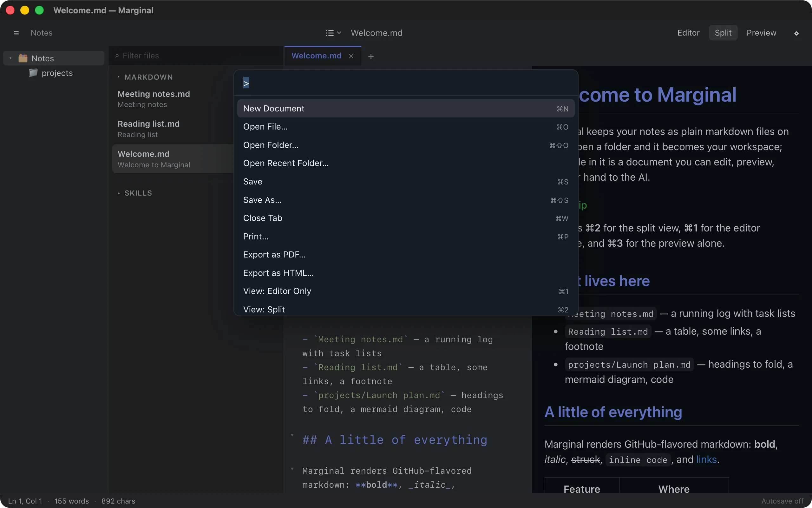Choose Save As... command

[x=406, y=200]
